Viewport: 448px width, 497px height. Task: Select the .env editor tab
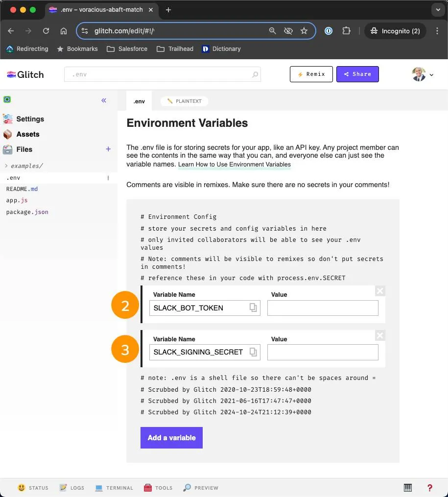(139, 101)
